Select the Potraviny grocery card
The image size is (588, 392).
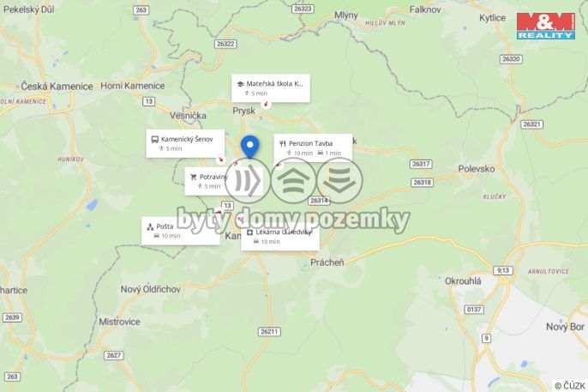click(x=224, y=181)
